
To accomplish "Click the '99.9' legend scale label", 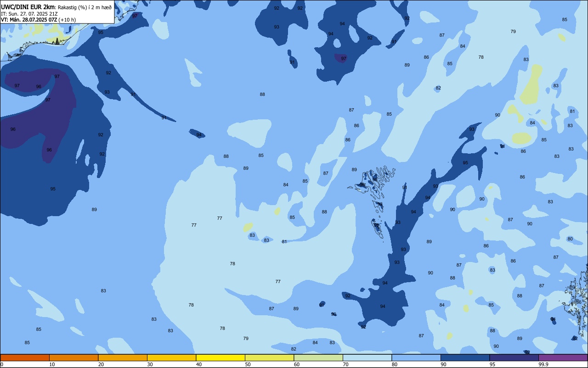I will point(543,364).
